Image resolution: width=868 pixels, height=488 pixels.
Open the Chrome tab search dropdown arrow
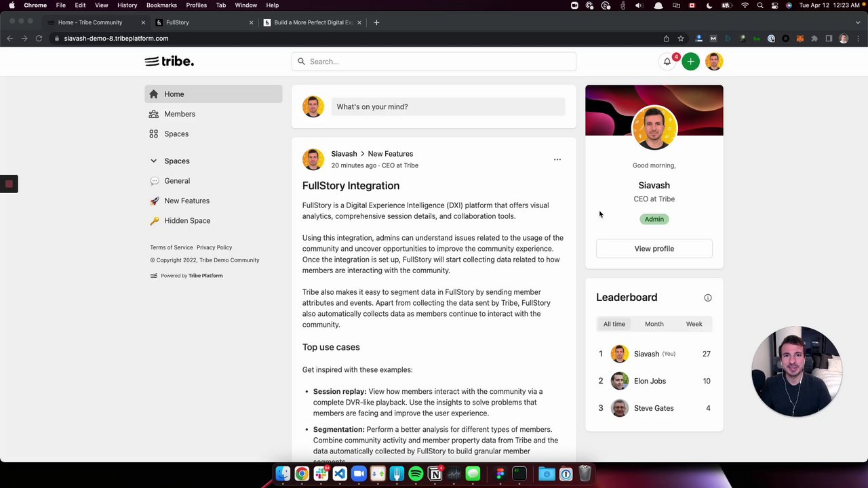pyautogui.click(x=858, y=22)
